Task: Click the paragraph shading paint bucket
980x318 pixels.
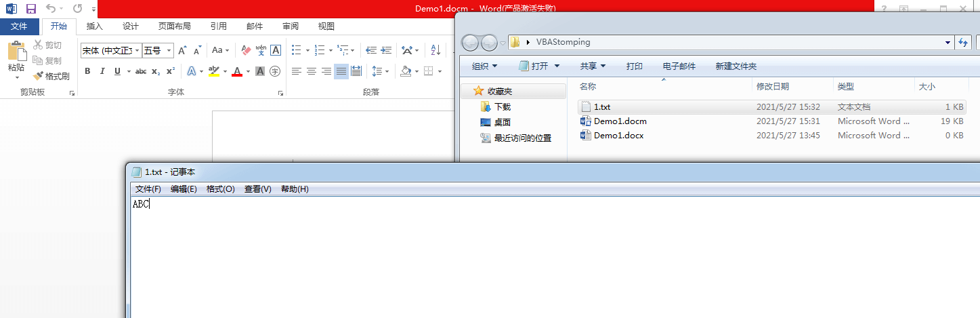Action: [x=406, y=71]
